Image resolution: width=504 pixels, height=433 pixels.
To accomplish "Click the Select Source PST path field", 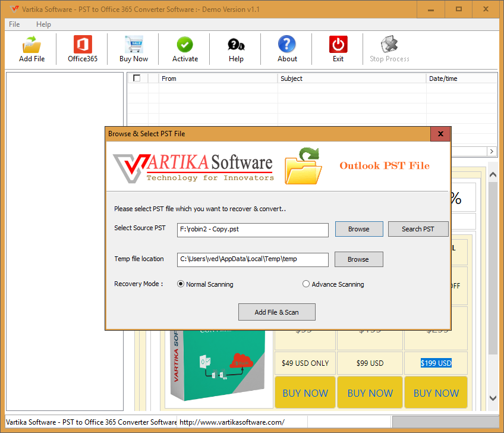I will pos(253,230).
